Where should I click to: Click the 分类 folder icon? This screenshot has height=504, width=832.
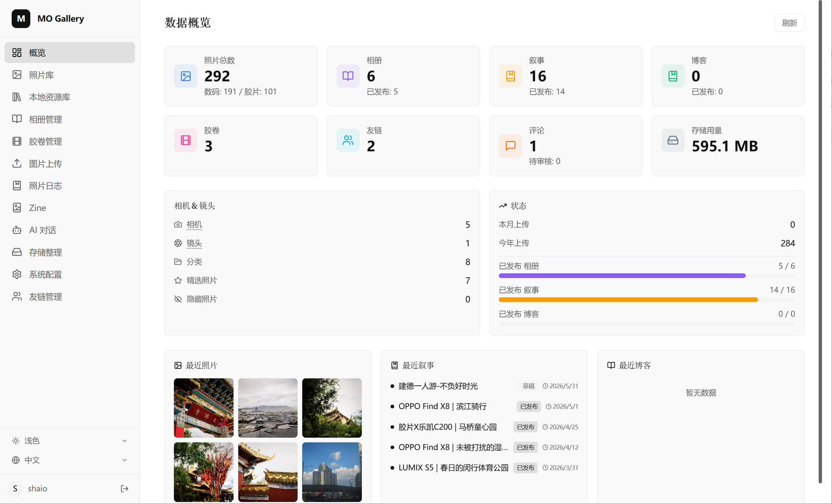pyautogui.click(x=178, y=262)
